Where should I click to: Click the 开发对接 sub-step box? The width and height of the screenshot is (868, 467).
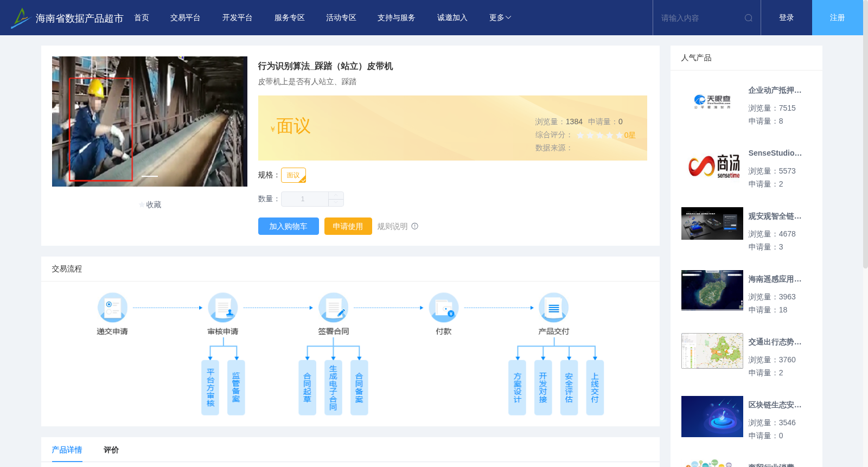[543, 388]
